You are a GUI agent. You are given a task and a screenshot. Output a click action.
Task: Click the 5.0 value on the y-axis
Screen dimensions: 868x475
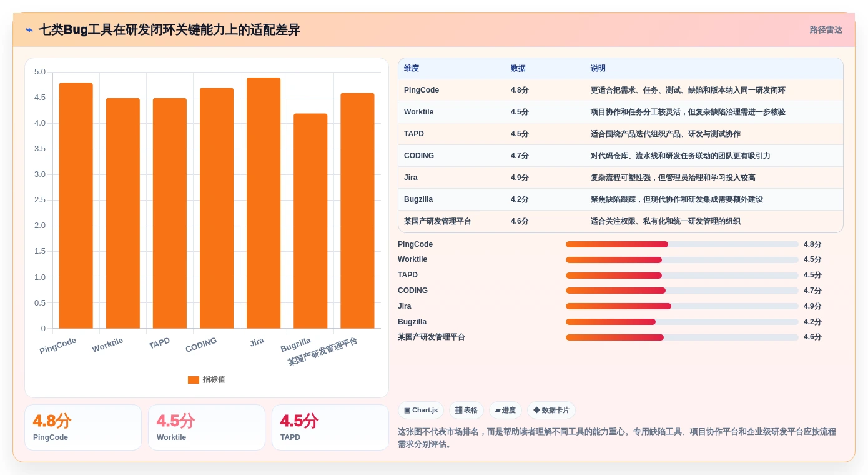[x=40, y=72]
